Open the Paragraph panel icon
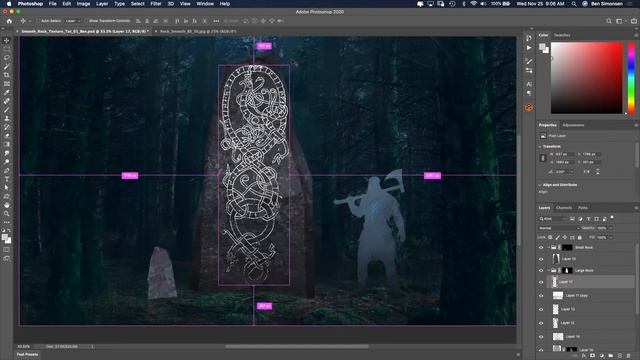640x360 pixels. click(529, 93)
